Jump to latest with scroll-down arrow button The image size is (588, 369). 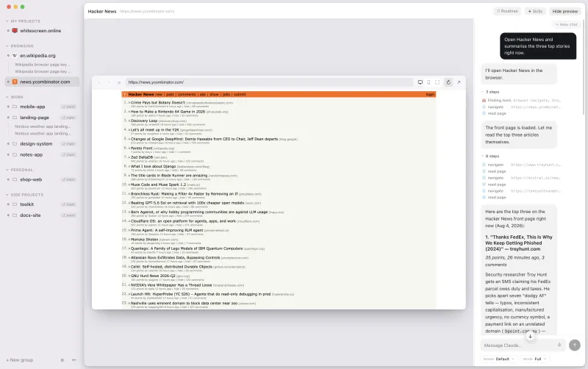pos(530,336)
